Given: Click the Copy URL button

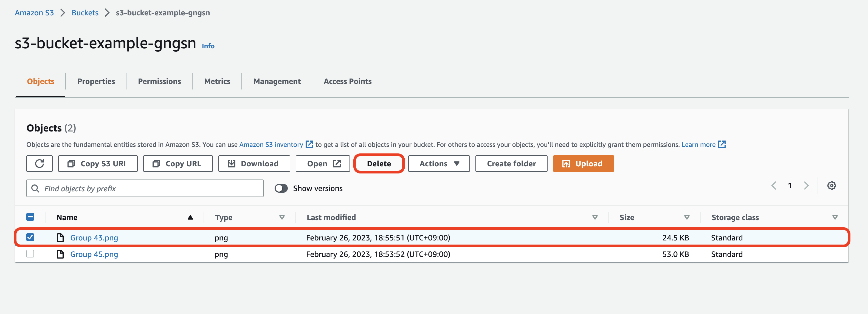Looking at the screenshot, I should (x=177, y=164).
